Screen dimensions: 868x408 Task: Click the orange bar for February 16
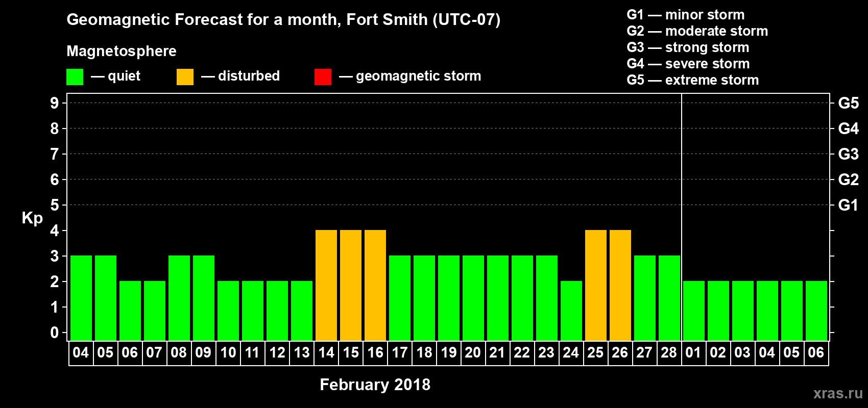[x=375, y=286]
